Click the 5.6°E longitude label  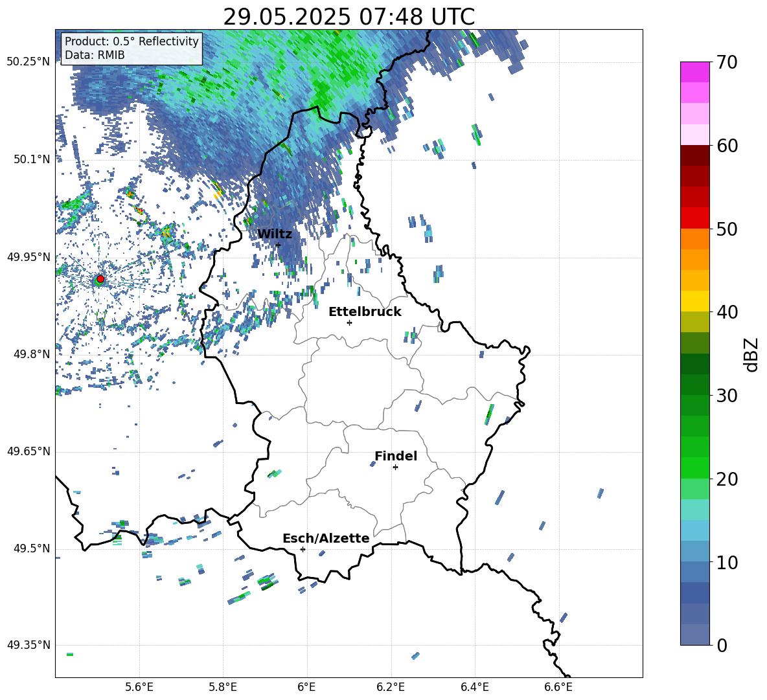[139, 687]
